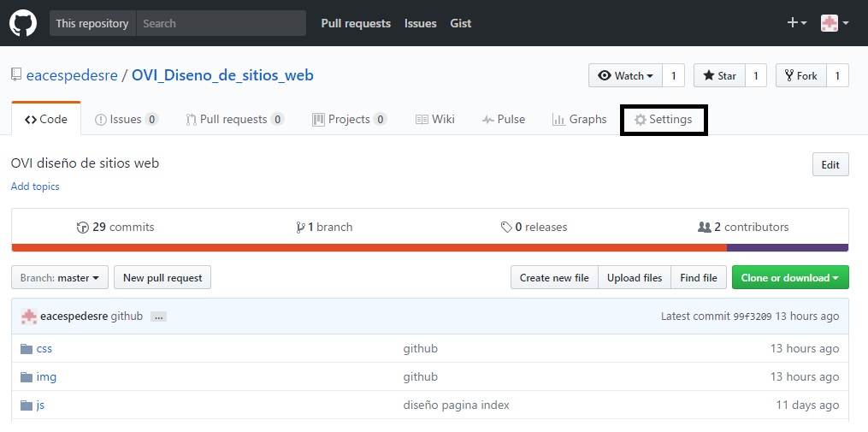
Task: Open the js folder
Action: [x=40, y=405]
